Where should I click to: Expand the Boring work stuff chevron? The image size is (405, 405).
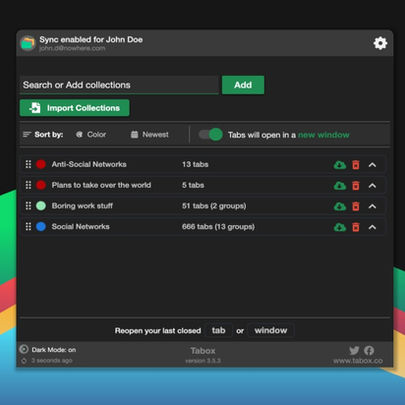[372, 206]
